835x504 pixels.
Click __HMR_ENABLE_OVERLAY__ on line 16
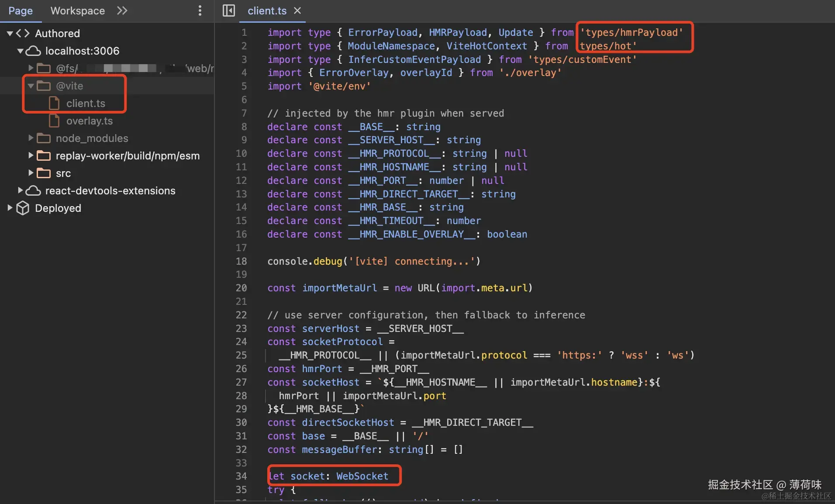(x=412, y=234)
